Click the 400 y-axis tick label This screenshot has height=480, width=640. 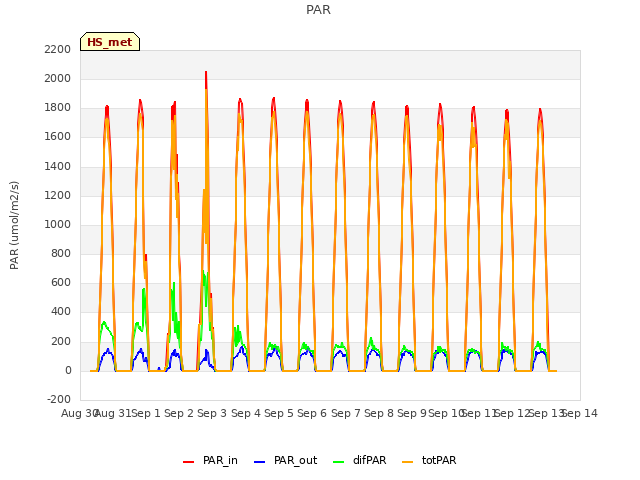[x=61, y=312]
